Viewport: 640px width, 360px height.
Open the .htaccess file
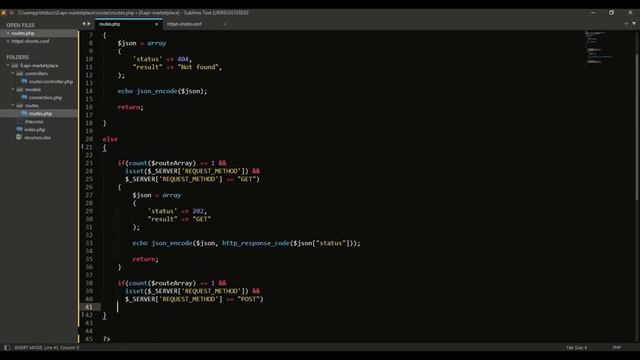pyautogui.click(x=33, y=122)
